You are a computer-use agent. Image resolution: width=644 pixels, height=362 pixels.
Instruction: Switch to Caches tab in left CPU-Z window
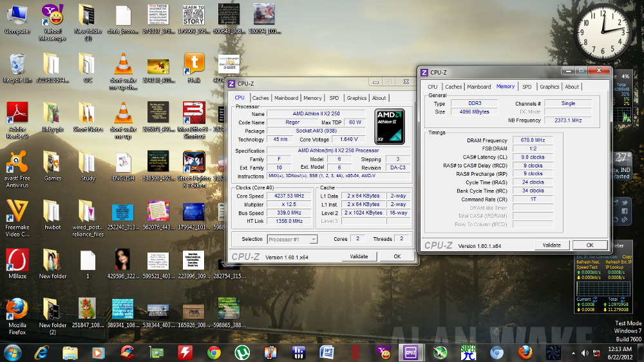click(x=260, y=98)
